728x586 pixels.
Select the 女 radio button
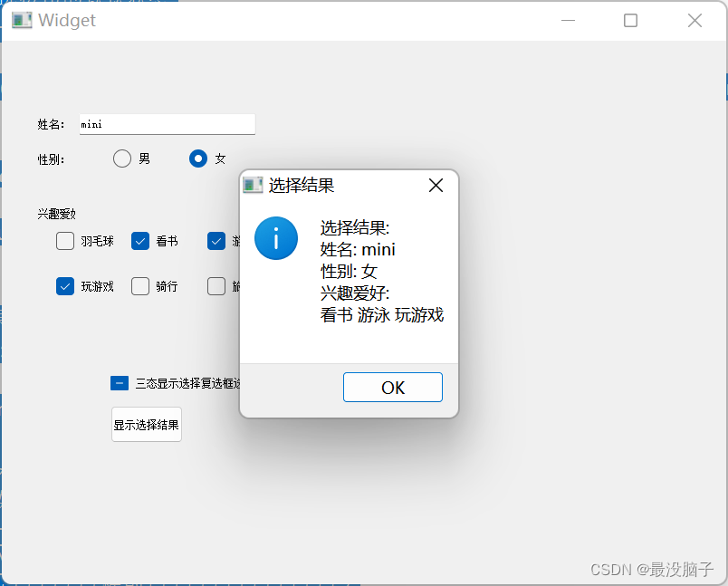point(198,159)
